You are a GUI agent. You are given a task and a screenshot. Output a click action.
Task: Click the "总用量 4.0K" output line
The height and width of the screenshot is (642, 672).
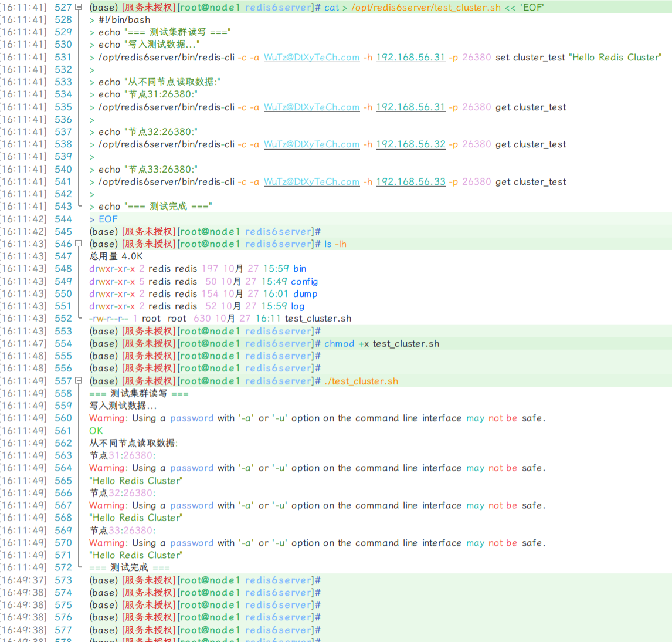[116, 256]
